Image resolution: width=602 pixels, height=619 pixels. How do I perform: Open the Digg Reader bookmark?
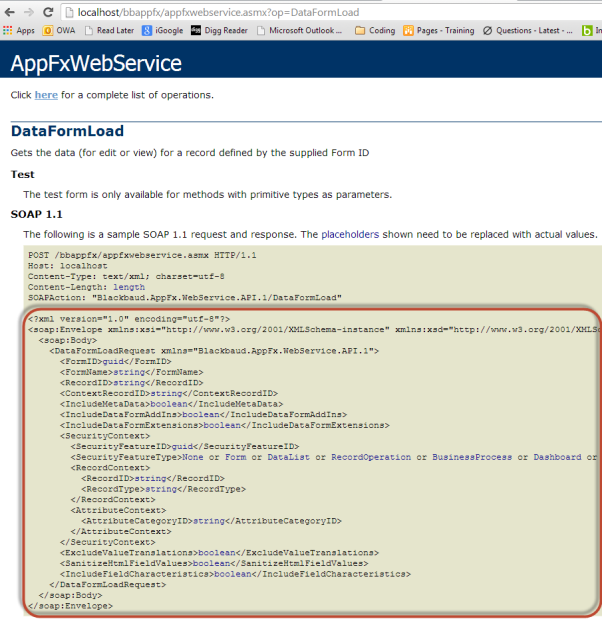[x=220, y=31]
